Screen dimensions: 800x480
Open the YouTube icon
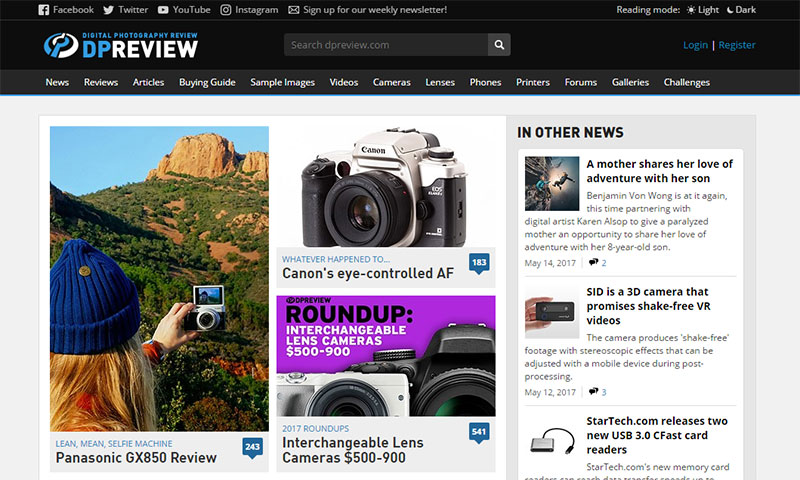pos(163,10)
